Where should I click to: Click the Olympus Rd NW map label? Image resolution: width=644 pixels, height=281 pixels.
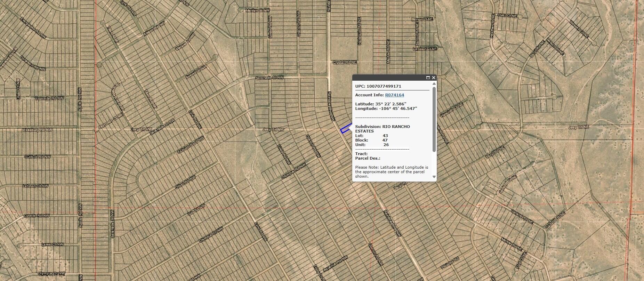[294, 171]
